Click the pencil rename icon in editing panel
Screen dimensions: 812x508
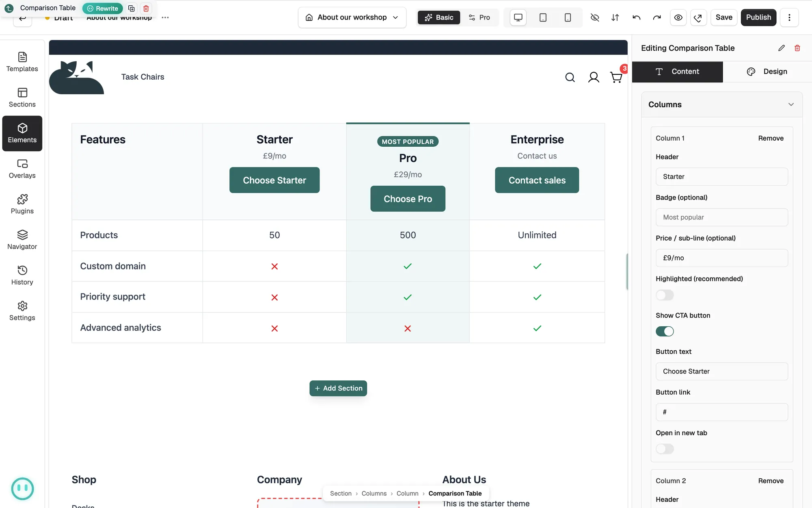782,48
